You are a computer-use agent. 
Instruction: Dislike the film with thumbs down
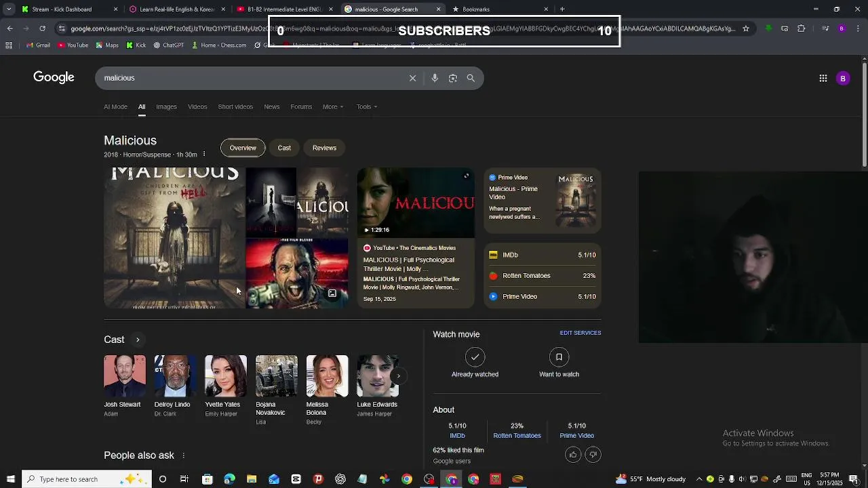pos(593,455)
